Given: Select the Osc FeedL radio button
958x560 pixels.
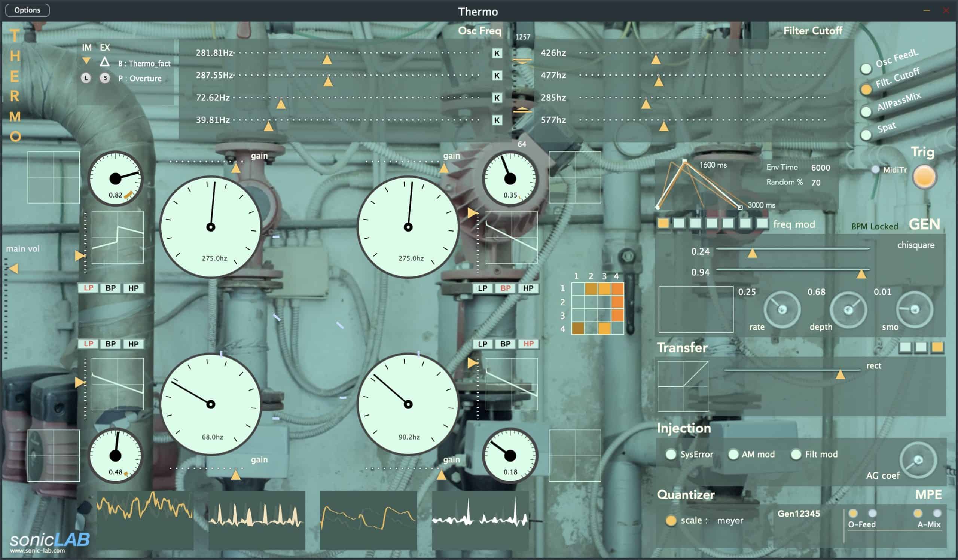Looking at the screenshot, I should tap(866, 68).
